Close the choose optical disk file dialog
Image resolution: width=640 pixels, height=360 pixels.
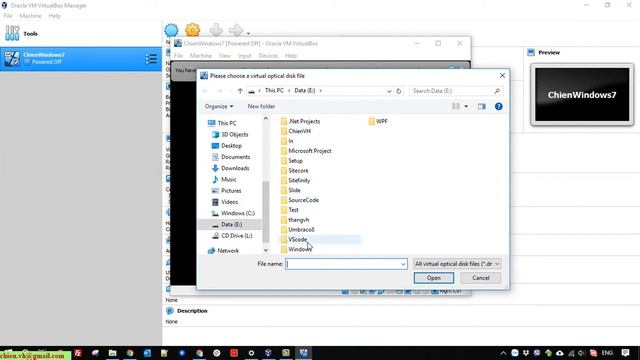coord(502,76)
